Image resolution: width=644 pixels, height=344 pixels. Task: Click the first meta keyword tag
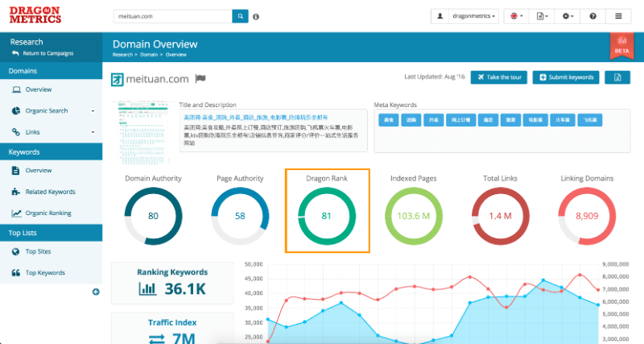pyautogui.click(x=389, y=120)
